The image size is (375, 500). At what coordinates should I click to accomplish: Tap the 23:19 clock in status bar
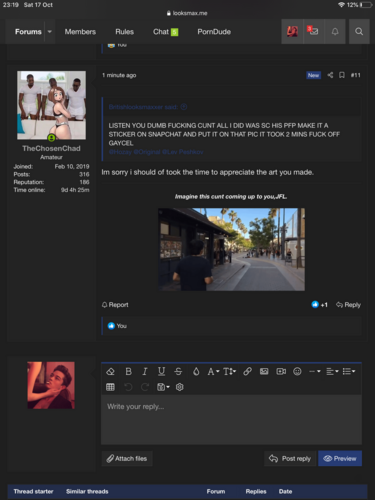pos(11,5)
